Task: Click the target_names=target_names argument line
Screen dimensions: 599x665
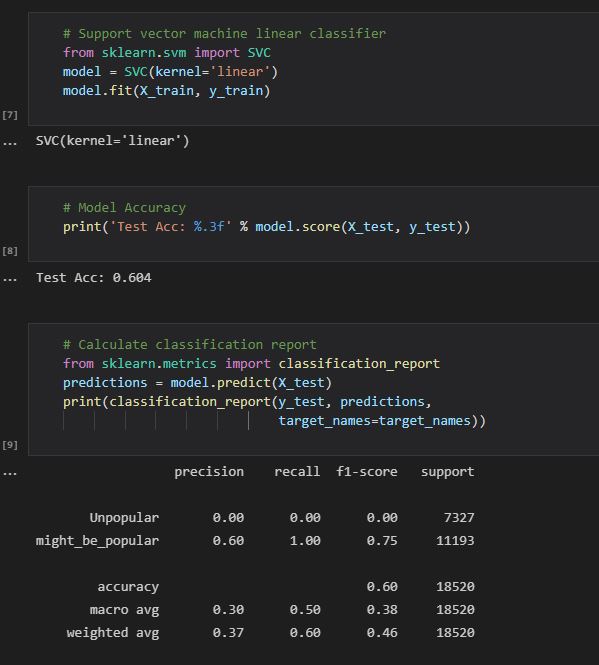Action: (382, 421)
